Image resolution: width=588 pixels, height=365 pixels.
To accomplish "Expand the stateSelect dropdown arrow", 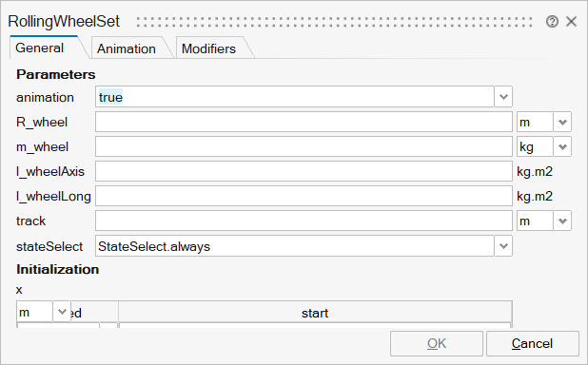I will pos(503,246).
